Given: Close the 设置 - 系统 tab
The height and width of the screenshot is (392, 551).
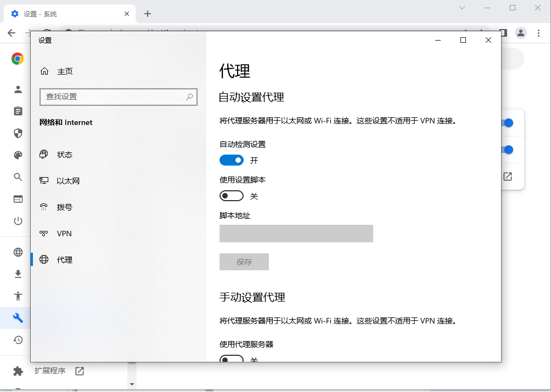Looking at the screenshot, I should 127,14.
